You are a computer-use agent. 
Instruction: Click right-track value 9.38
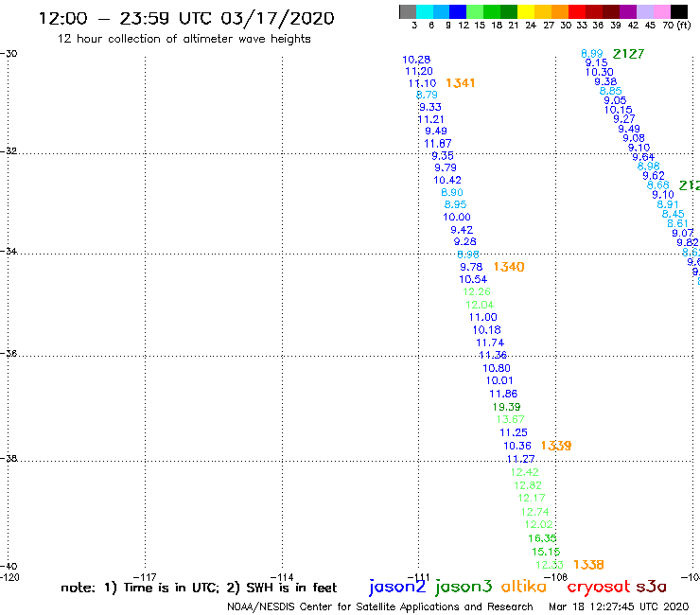pos(605,81)
